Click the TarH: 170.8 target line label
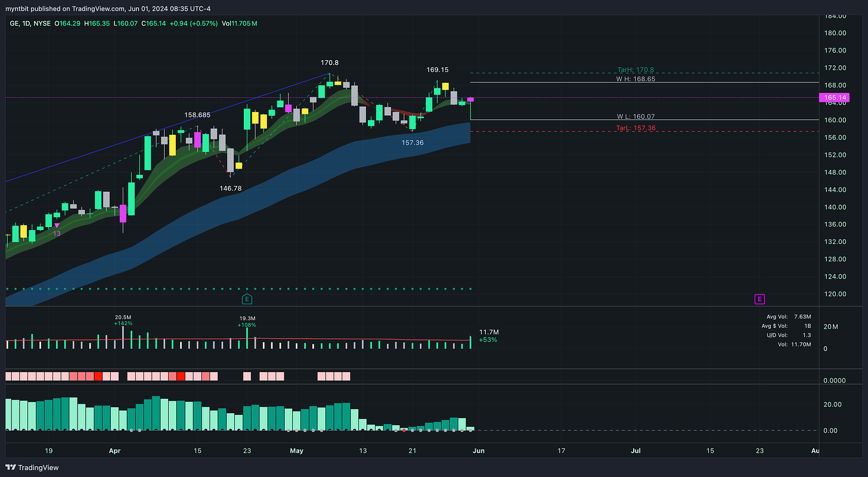This screenshot has height=477, width=868. 635,70
